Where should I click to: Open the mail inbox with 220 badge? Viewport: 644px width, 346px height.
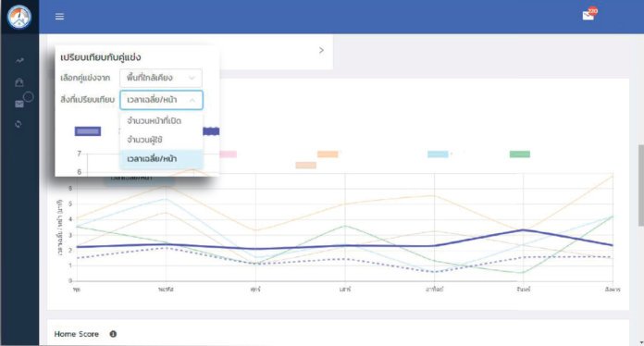588,15
